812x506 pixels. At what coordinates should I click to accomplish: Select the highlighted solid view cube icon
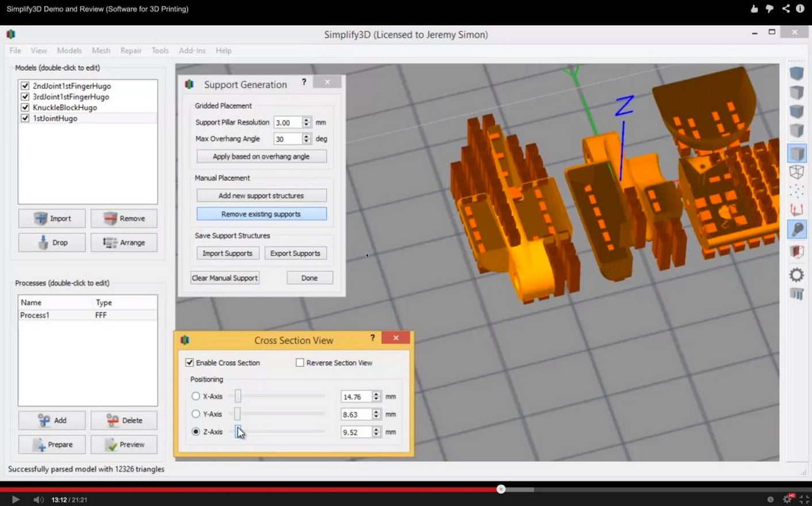tap(797, 152)
